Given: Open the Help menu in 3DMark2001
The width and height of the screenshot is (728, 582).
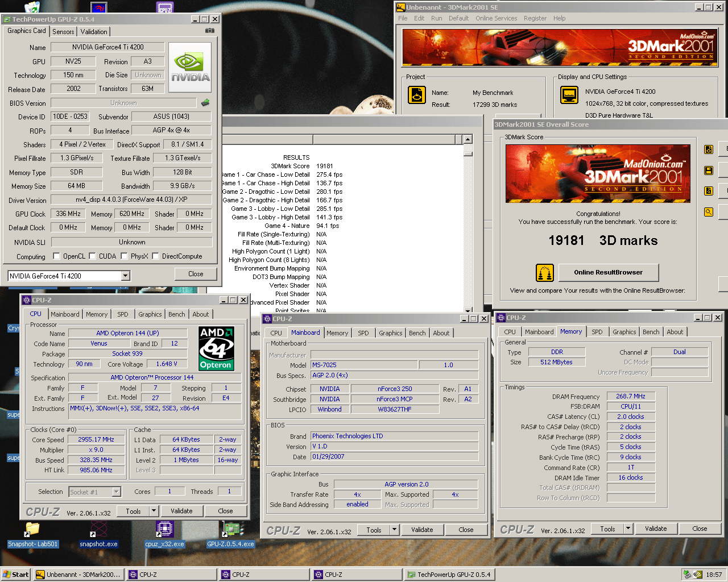Looking at the screenshot, I should point(559,18).
